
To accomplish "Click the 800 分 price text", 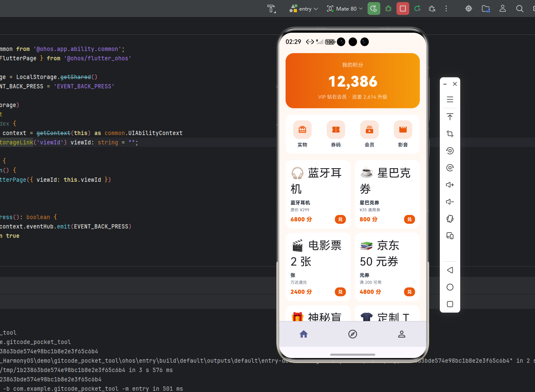I will click(x=368, y=220).
